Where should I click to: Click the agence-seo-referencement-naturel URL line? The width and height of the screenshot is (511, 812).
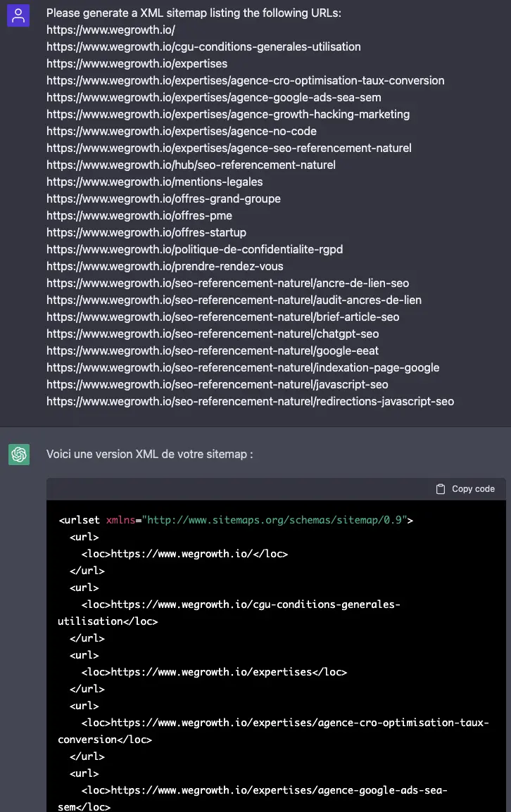(229, 148)
